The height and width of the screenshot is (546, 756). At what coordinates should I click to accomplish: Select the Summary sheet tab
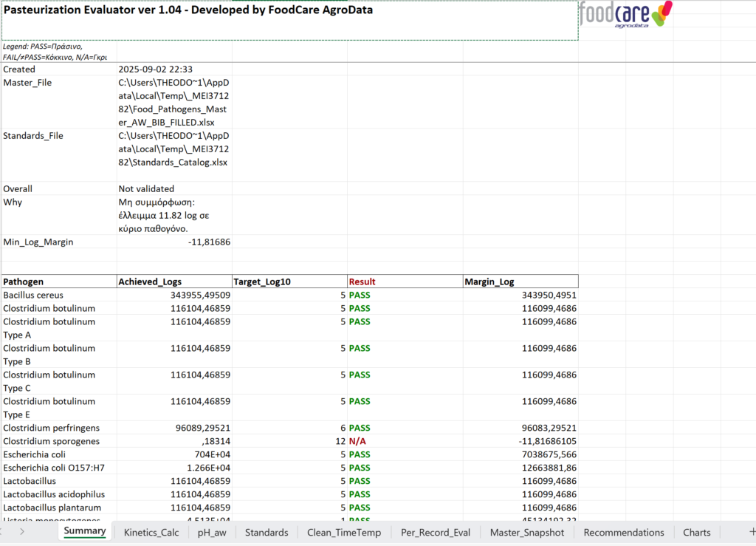pos(85,531)
